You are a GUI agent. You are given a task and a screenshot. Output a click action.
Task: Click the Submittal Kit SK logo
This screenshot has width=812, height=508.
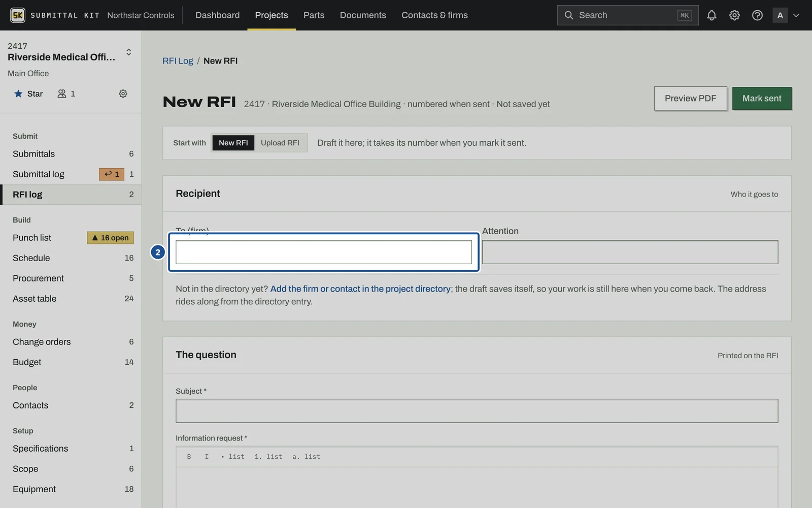coord(18,15)
